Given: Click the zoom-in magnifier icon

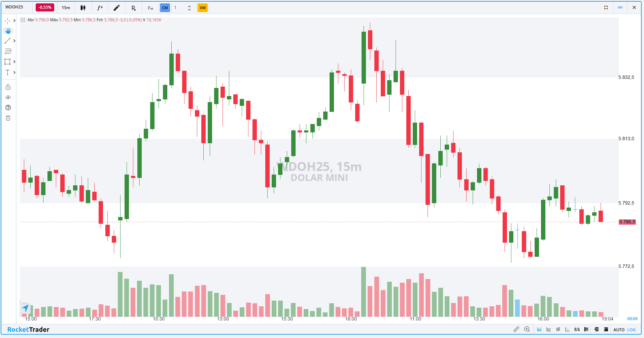Looking at the screenshot, I should 527,329.
